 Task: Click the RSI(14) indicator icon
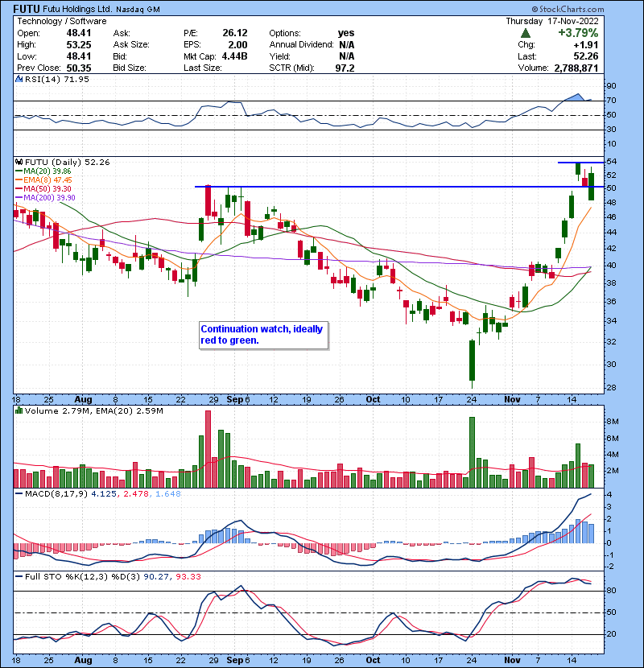(19, 79)
